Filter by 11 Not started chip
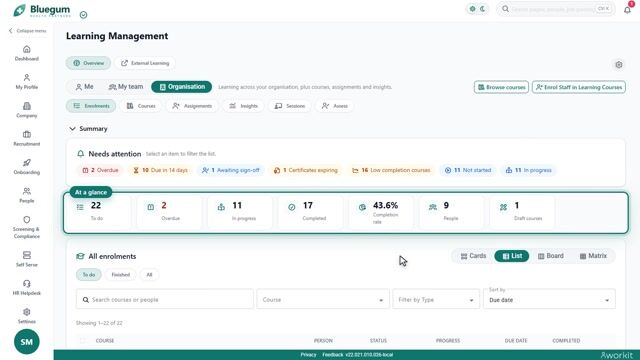Viewport: 640px width, 360px height. click(x=468, y=170)
